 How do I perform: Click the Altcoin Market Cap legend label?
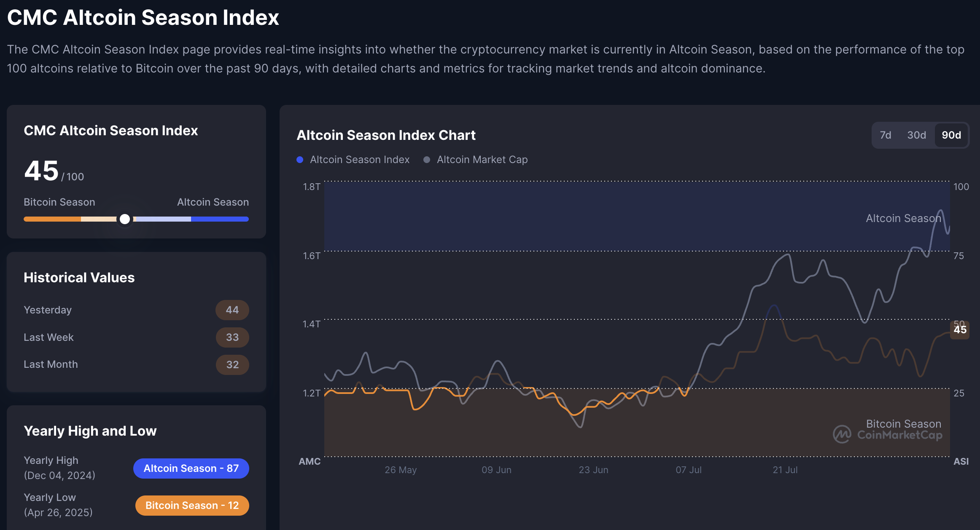pyautogui.click(x=482, y=160)
